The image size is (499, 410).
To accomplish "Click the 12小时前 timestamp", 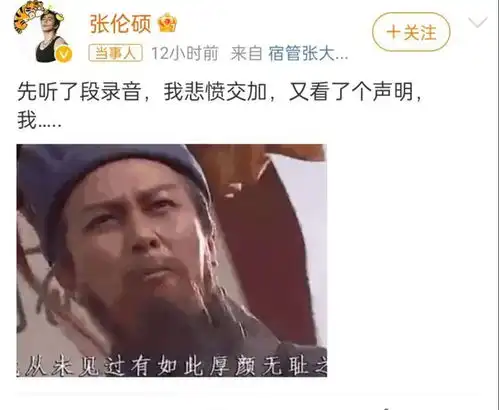I will click(185, 53).
